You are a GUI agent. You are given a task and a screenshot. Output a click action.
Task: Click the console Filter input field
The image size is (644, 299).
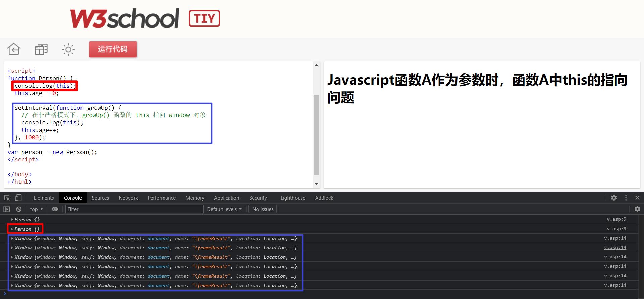point(134,209)
